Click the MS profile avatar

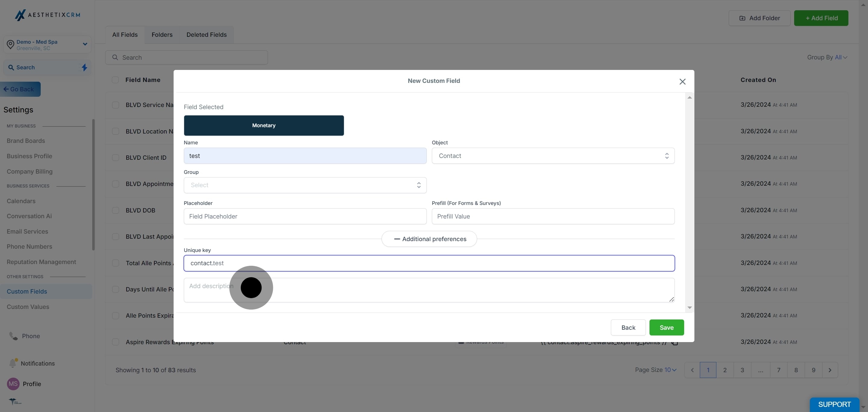(x=13, y=384)
